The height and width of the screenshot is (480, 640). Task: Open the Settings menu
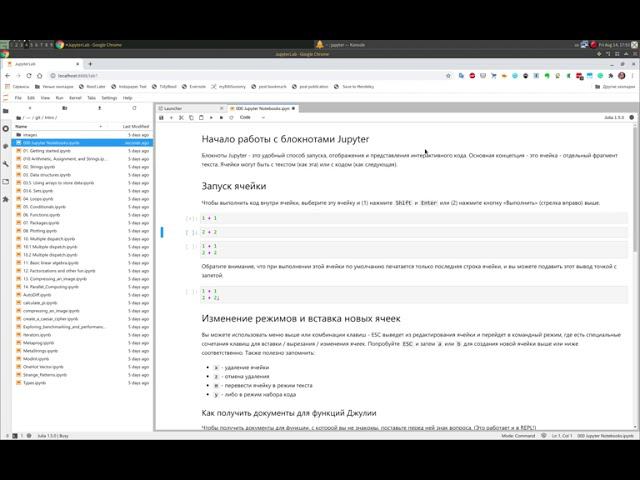[x=109, y=98]
